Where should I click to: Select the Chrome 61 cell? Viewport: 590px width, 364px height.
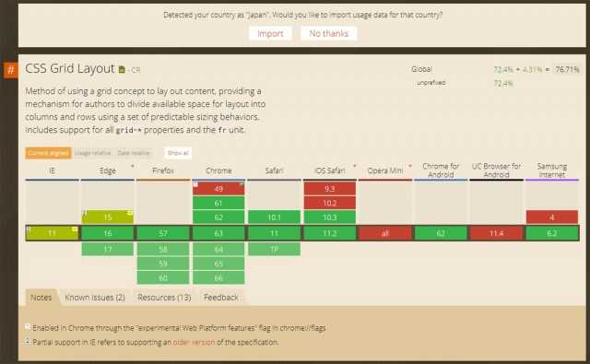click(x=218, y=203)
